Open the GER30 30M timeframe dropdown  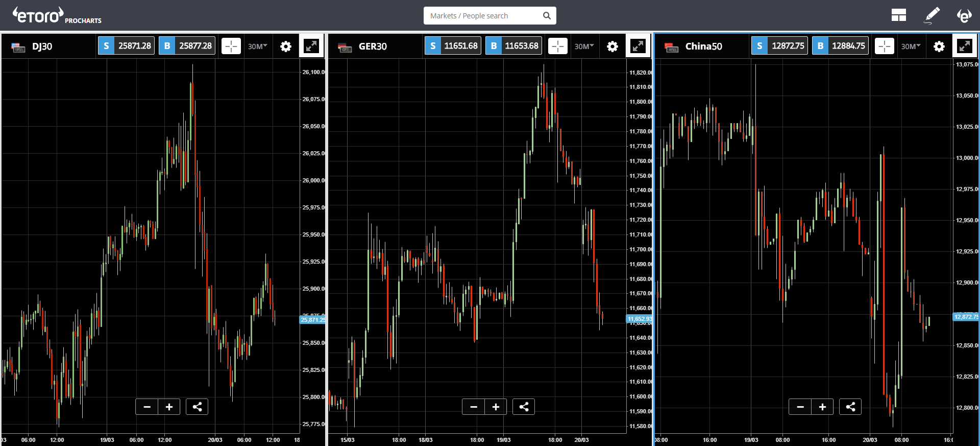(584, 46)
